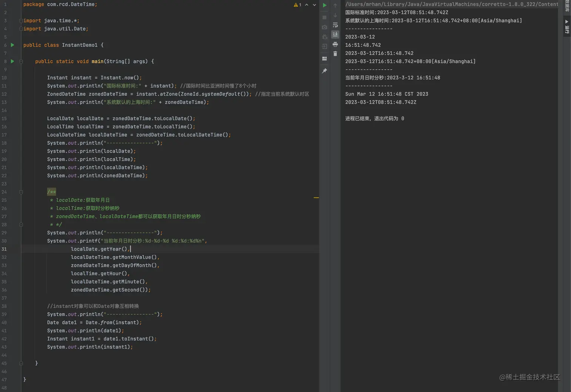571x392 pixels.
Task: Click the attach debugger bug icon
Action: coord(324,37)
